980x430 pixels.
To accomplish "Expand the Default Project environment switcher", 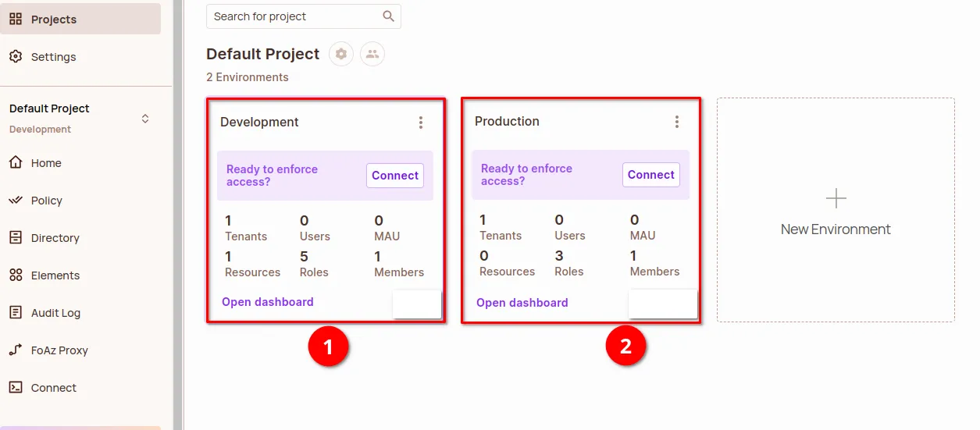I will point(144,119).
